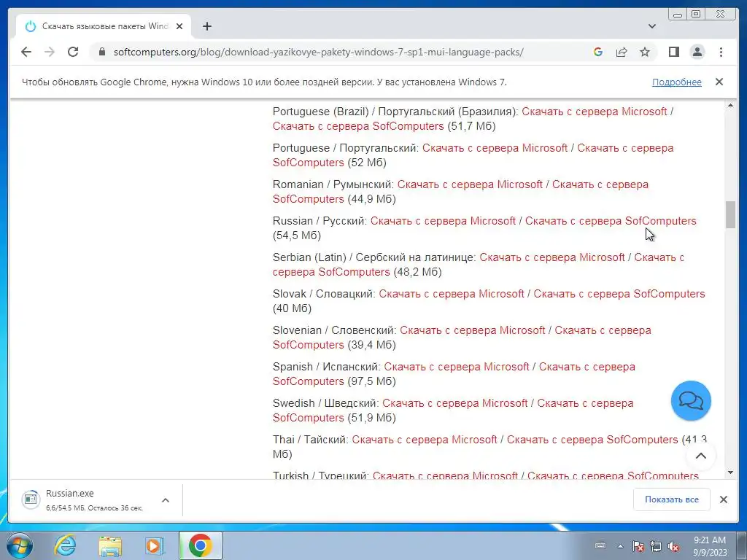Close the downloads bar
Image resolution: width=747 pixels, height=560 pixels.
click(x=723, y=499)
